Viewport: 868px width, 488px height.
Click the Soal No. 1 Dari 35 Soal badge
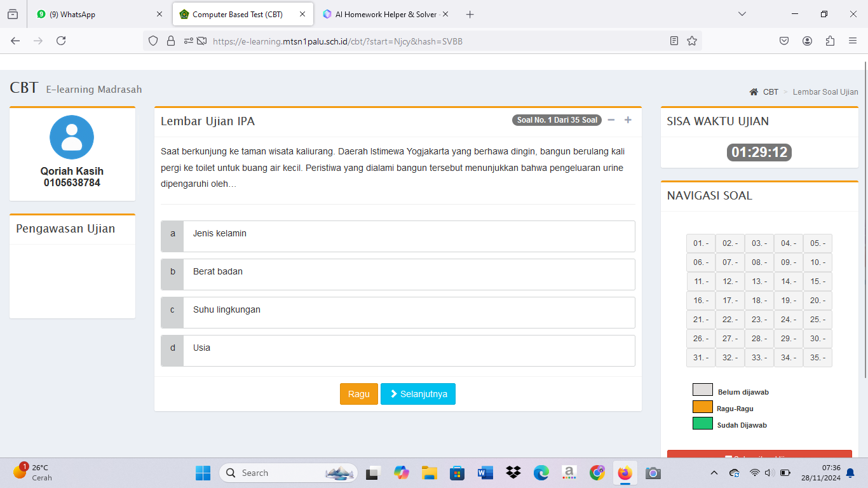coord(557,120)
